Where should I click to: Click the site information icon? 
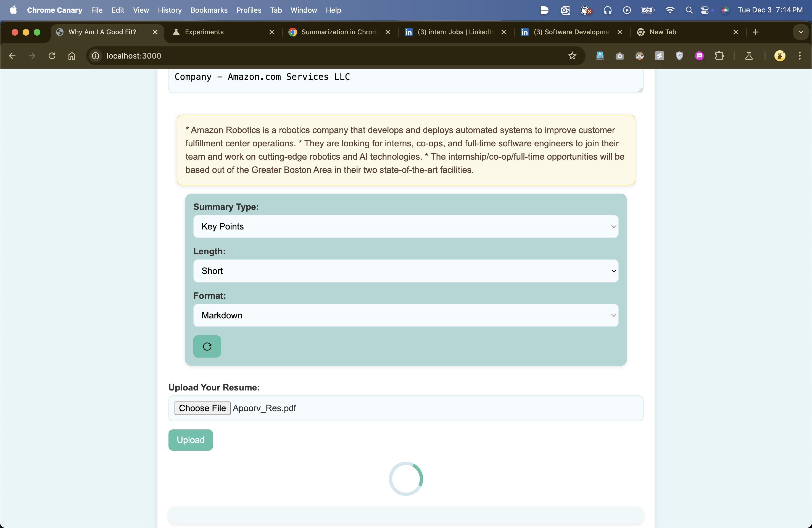96,56
